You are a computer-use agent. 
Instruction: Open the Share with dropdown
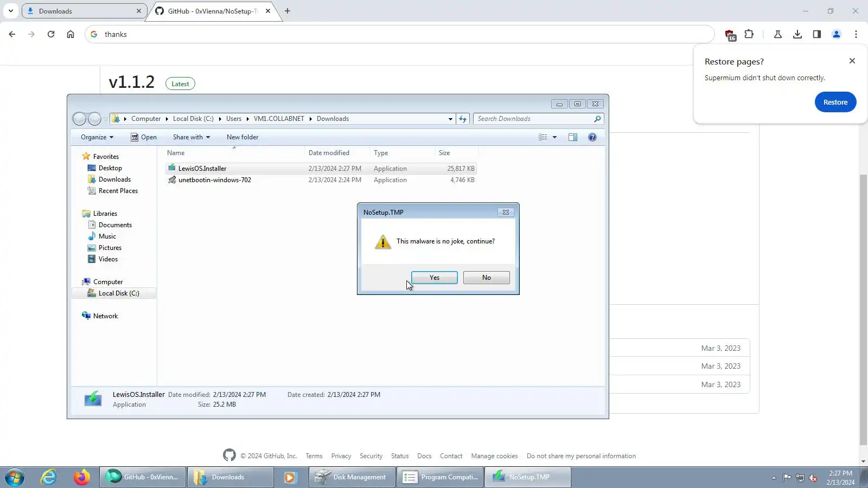pyautogui.click(x=191, y=137)
